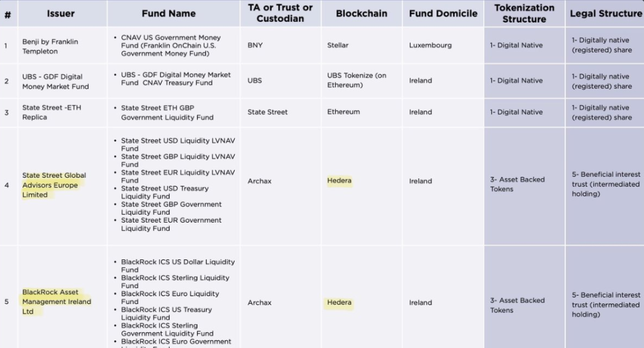This screenshot has height=348, width=644.
Task: Click the Luxembourg domicile cell
Action: (x=431, y=45)
